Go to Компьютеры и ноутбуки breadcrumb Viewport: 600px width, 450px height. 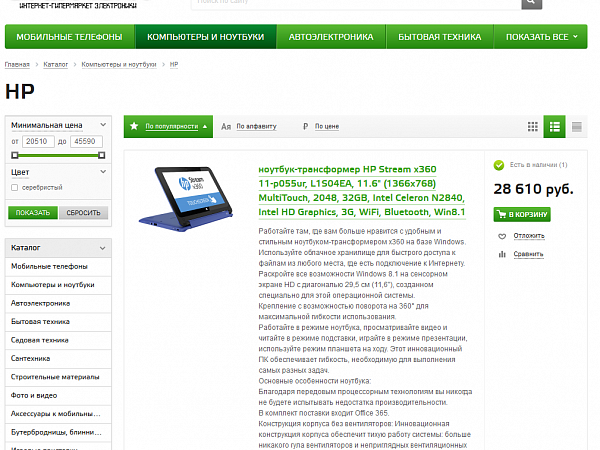pyautogui.click(x=119, y=64)
